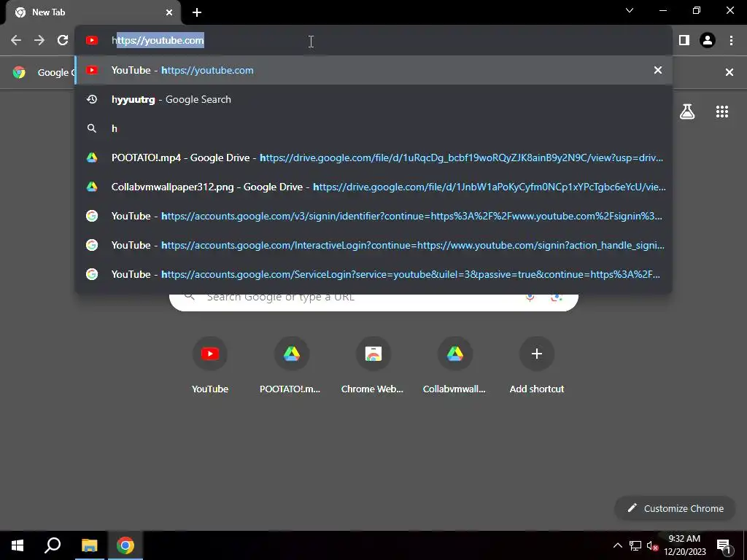Open the clock showing 9:32 AM
This screenshot has width=747, height=560.
684,545
